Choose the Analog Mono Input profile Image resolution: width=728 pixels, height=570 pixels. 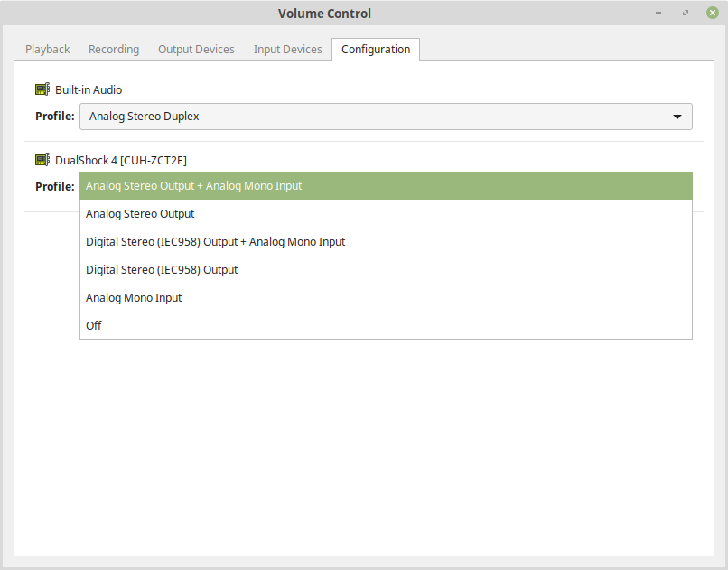[386, 297]
